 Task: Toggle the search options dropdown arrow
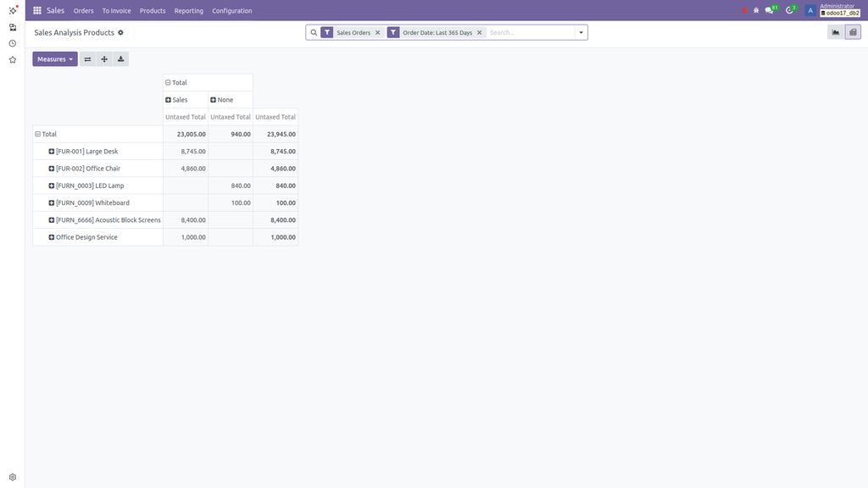pos(581,32)
